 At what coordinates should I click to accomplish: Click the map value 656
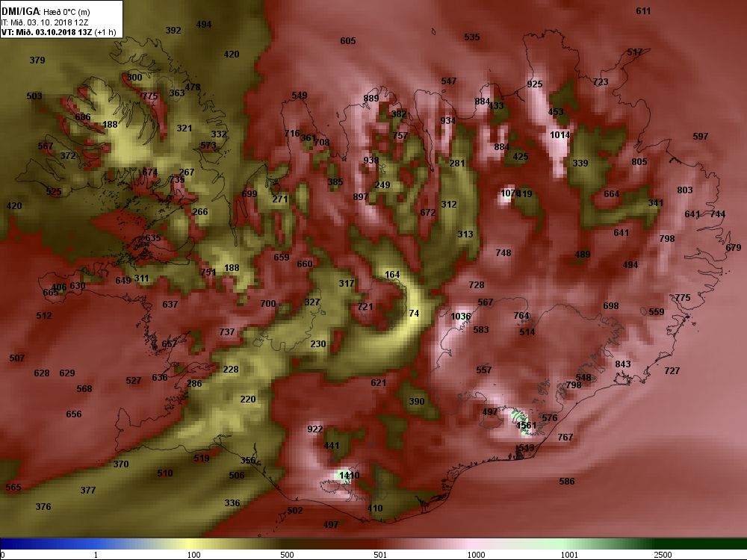tap(73, 414)
